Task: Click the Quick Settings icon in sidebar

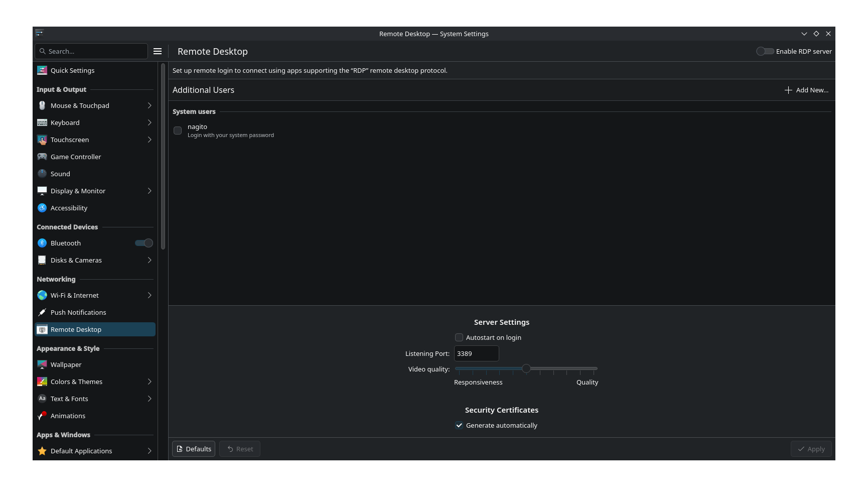Action: (42, 71)
